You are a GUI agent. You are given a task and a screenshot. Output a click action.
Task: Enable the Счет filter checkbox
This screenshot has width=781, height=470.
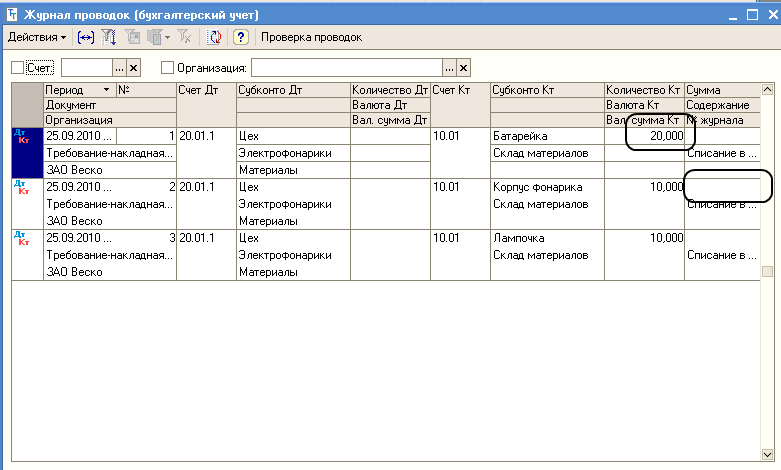(17, 68)
